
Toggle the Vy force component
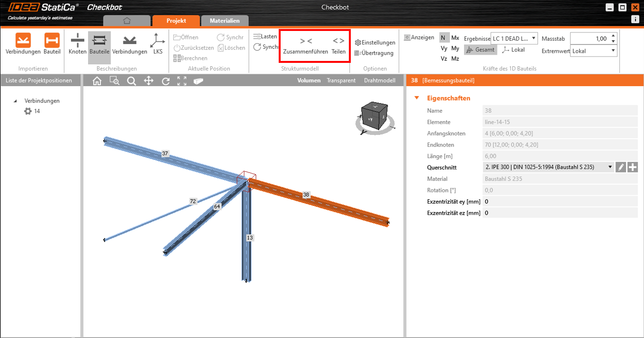tap(444, 48)
